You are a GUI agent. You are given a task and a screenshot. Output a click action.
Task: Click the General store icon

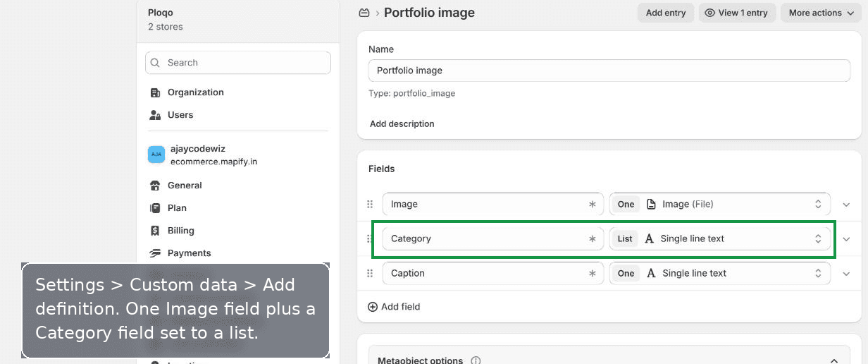point(156,186)
